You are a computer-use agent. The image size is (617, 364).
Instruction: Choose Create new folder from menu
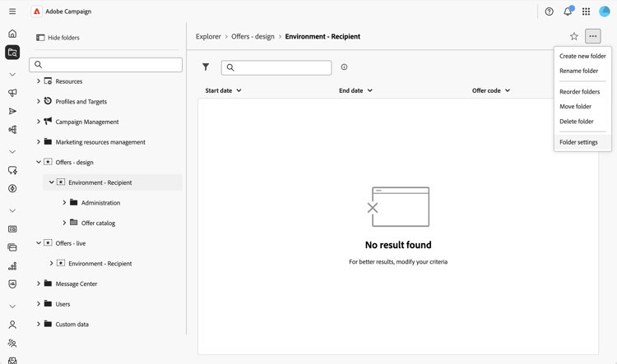coord(582,56)
